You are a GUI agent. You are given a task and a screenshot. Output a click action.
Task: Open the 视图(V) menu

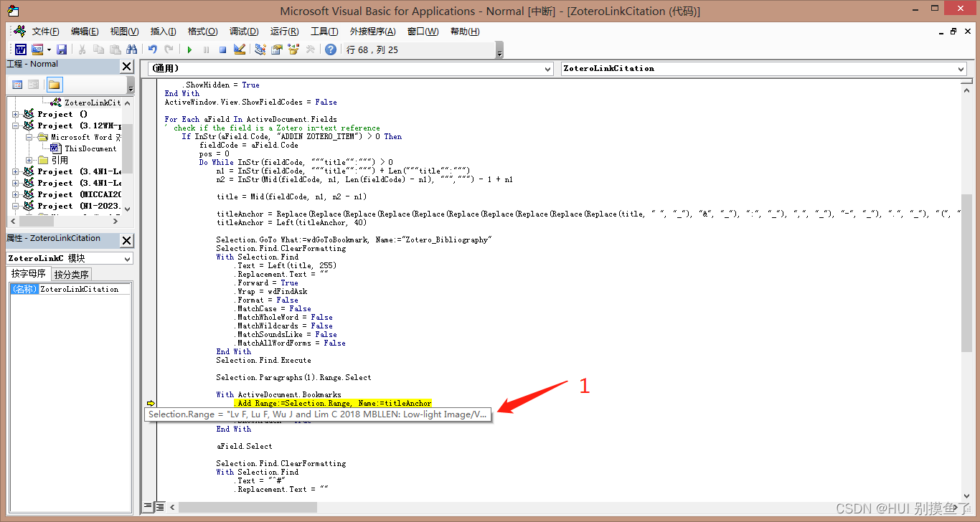point(124,32)
